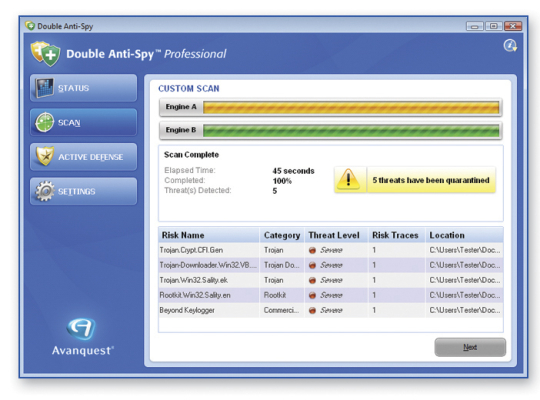Viewport: 540px width, 400px height.
Task: Click the '45 seconds' elapsed time value
Action: click(x=293, y=171)
